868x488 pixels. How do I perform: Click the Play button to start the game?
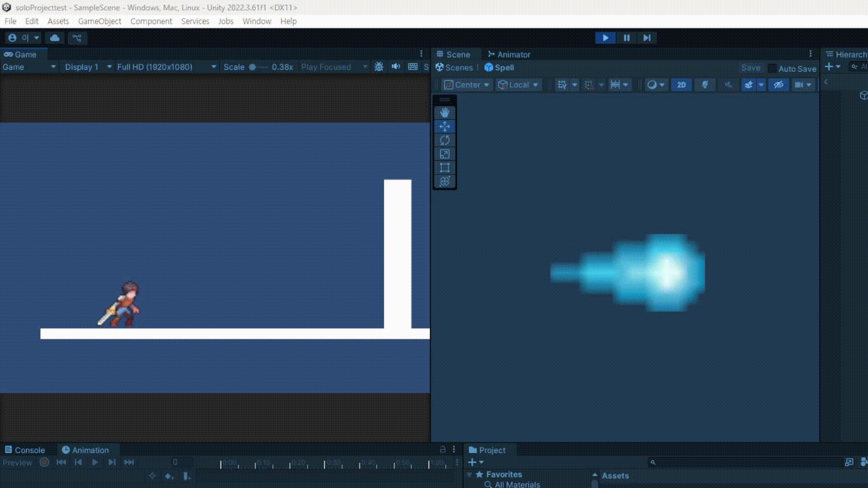tap(605, 38)
